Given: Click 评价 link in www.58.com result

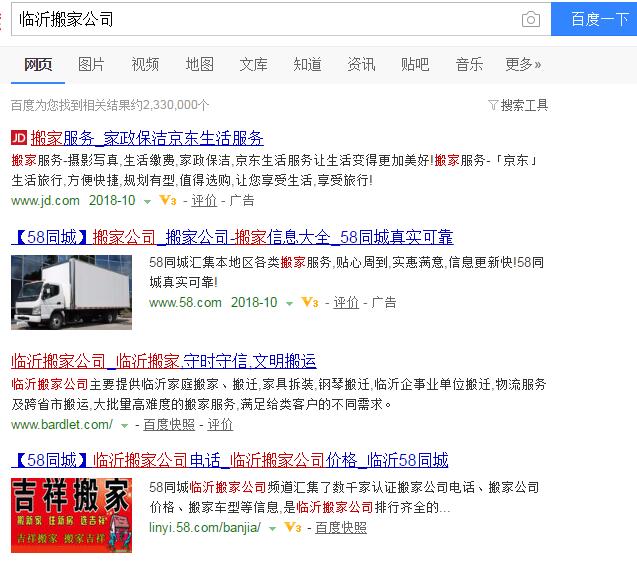Looking at the screenshot, I should click(346, 303).
